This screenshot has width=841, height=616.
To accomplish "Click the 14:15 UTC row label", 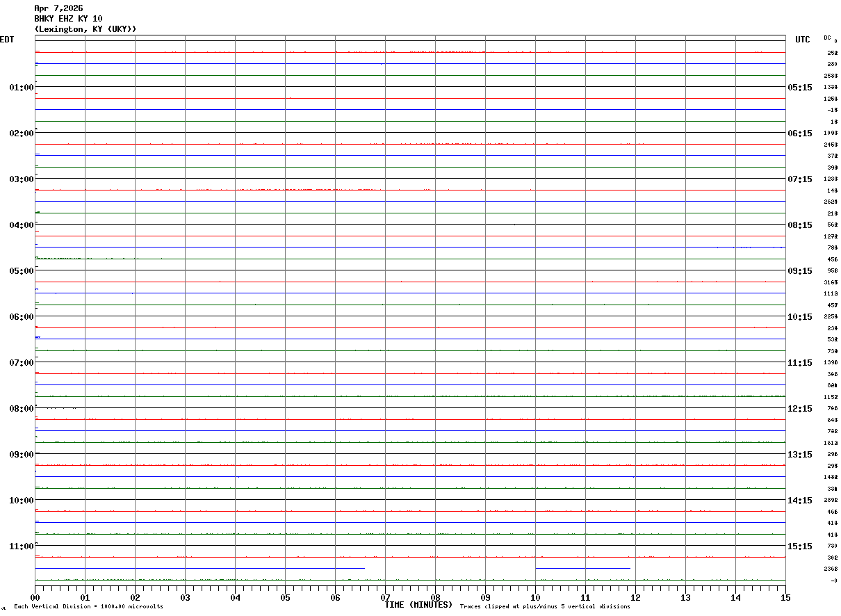I will coord(800,501).
